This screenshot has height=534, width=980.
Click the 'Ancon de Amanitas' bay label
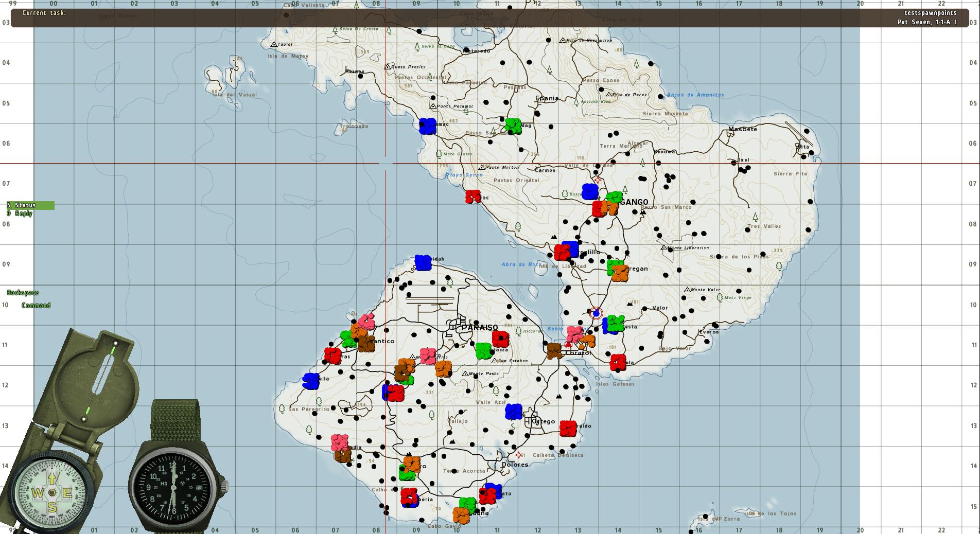pos(695,95)
